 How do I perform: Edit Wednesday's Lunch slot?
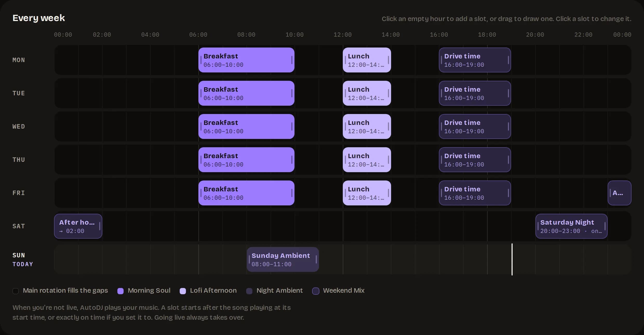pyautogui.click(x=367, y=126)
